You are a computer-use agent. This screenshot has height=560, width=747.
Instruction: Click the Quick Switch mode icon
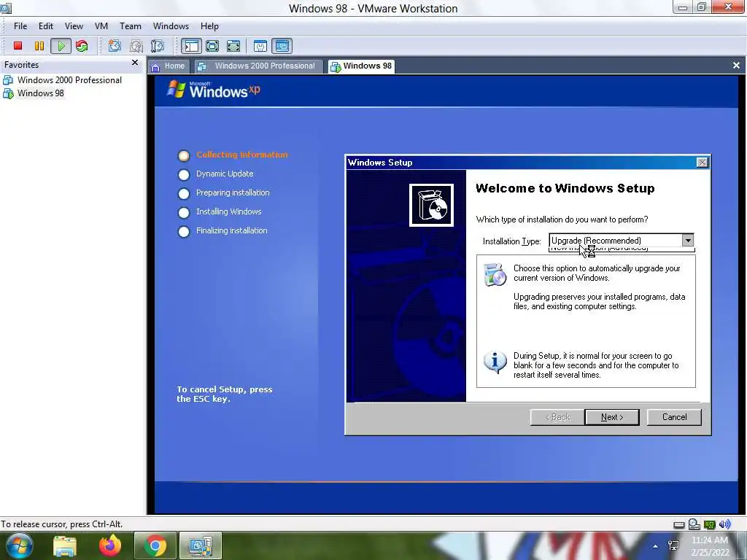tap(233, 46)
